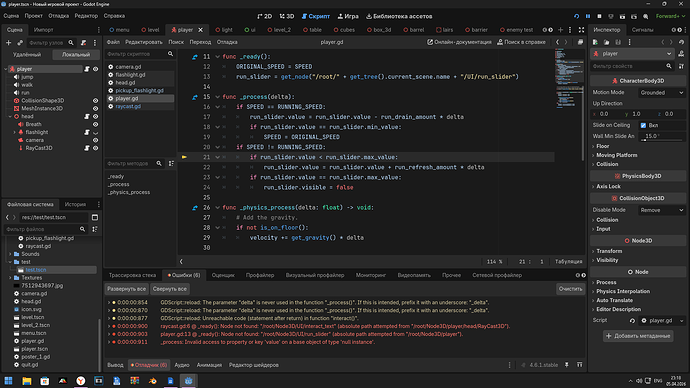Click the file sort icon in the filesystem panel
Viewport: 690px width, 388px height.
(x=95, y=229)
